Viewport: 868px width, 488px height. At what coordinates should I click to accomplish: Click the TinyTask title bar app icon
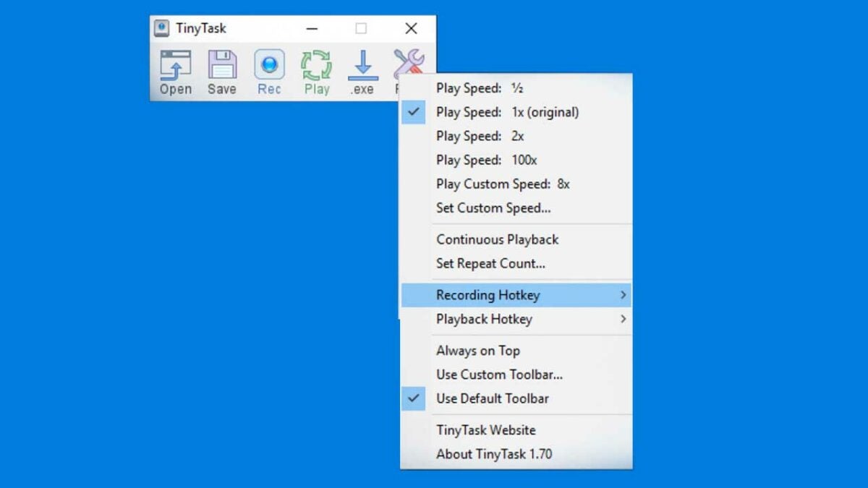162,28
